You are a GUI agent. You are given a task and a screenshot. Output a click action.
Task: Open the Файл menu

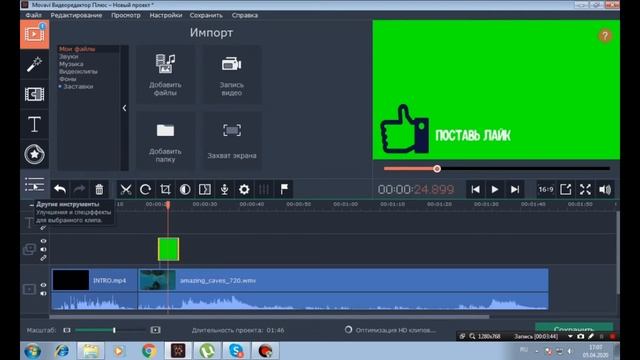pyautogui.click(x=33, y=15)
